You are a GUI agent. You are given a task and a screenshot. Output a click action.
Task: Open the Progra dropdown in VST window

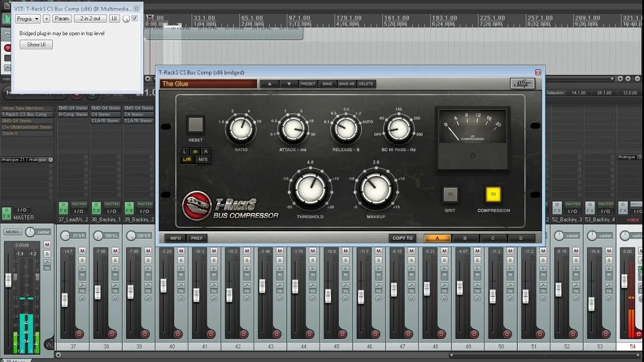pos(28,19)
